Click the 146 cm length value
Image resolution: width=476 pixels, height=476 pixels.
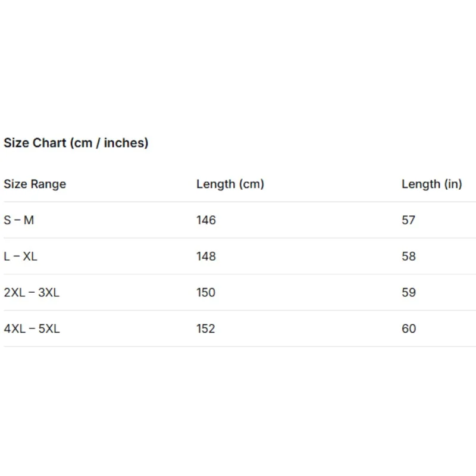pos(206,220)
